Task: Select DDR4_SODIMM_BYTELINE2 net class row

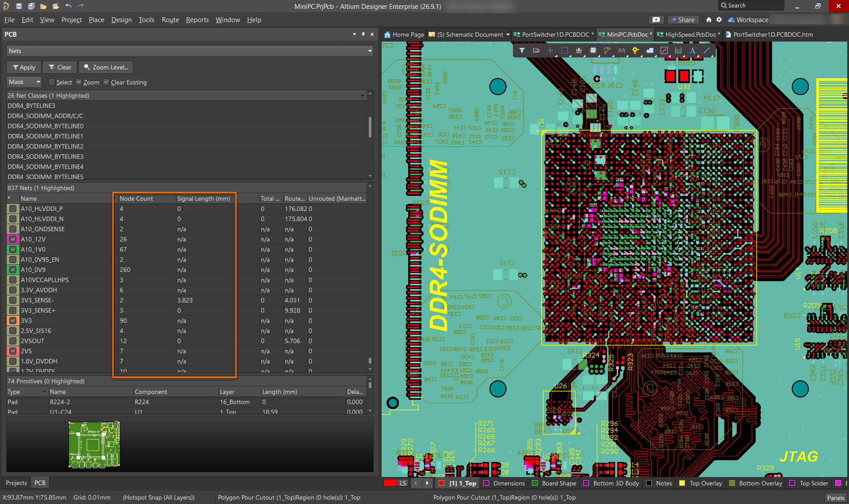Action: (187, 146)
